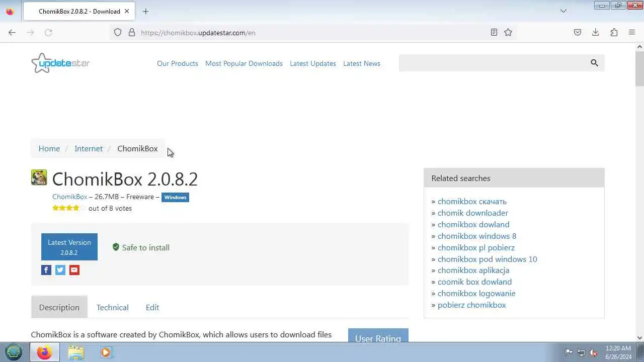Open the Downloads toolbar icon
The width and height of the screenshot is (644, 362).
tap(596, 32)
